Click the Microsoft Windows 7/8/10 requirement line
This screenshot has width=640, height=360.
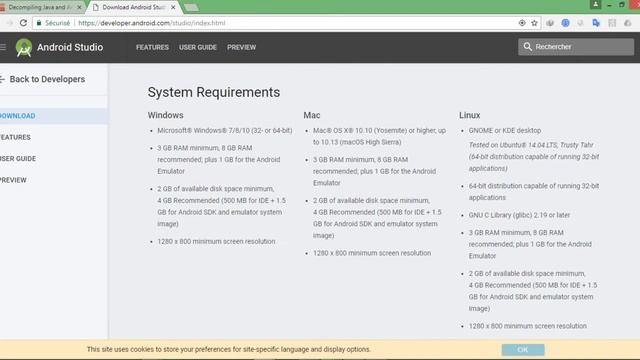pos(225,131)
